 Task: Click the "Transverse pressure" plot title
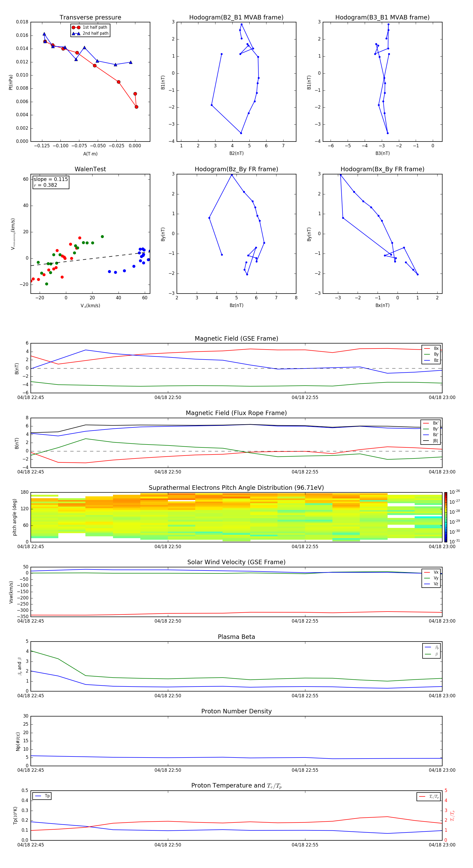point(90,18)
